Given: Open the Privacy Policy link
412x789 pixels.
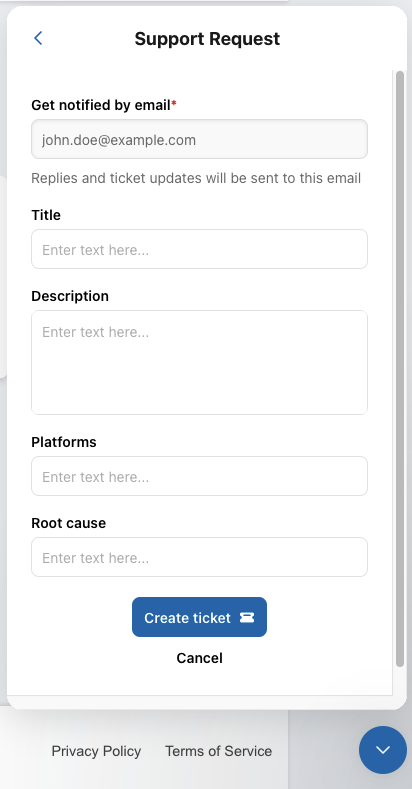Looking at the screenshot, I should pos(96,751).
